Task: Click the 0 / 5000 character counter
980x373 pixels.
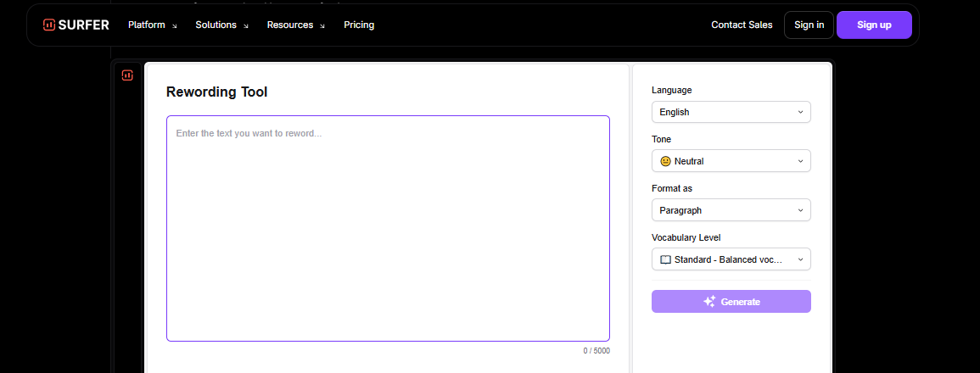Action: (x=596, y=351)
